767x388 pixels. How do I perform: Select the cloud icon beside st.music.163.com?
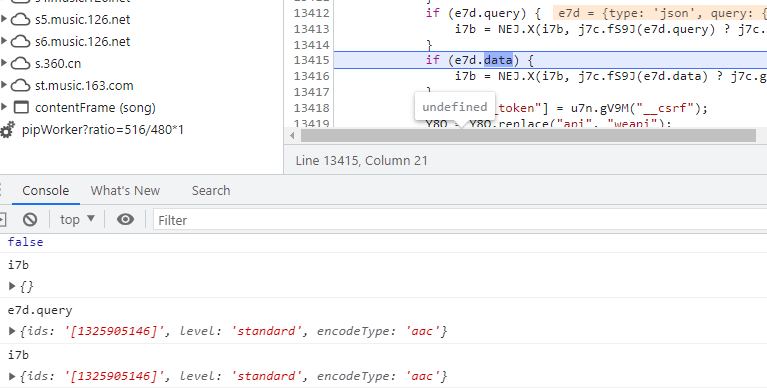20,86
